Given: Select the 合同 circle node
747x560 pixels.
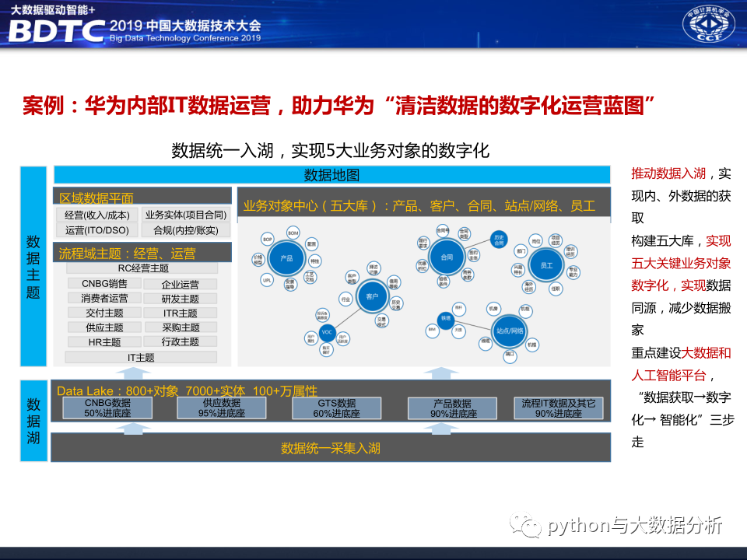Looking at the screenshot, I should [x=447, y=257].
